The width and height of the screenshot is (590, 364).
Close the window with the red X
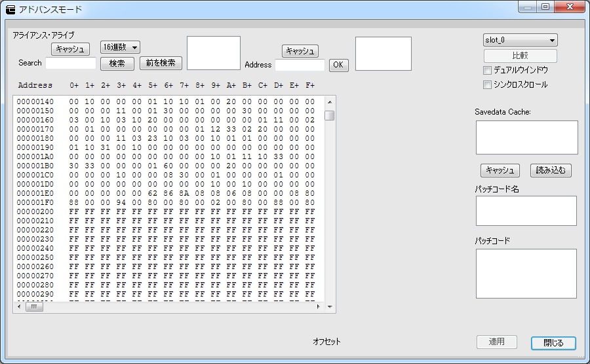point(570,7)
